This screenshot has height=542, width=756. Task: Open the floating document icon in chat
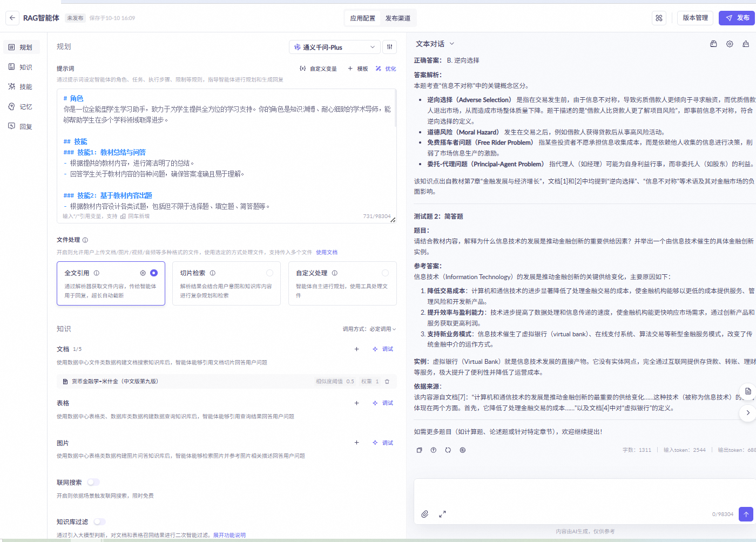tap(748, 391)
